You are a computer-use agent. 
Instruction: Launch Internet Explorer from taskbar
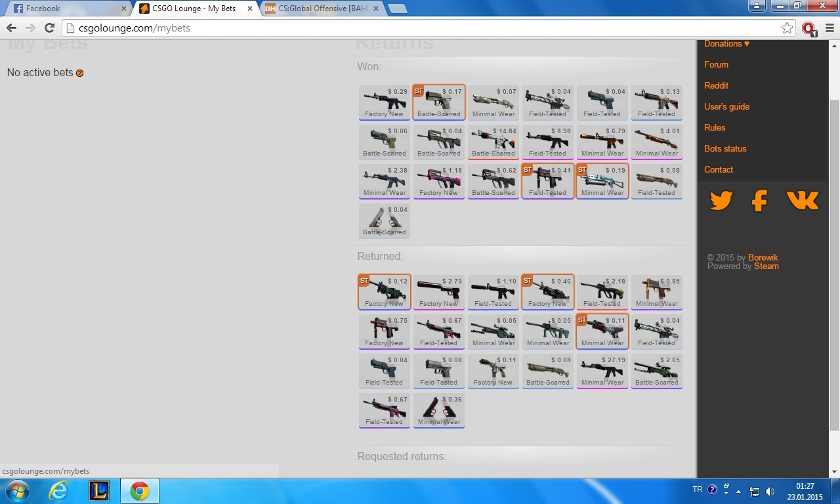point(58,491)
